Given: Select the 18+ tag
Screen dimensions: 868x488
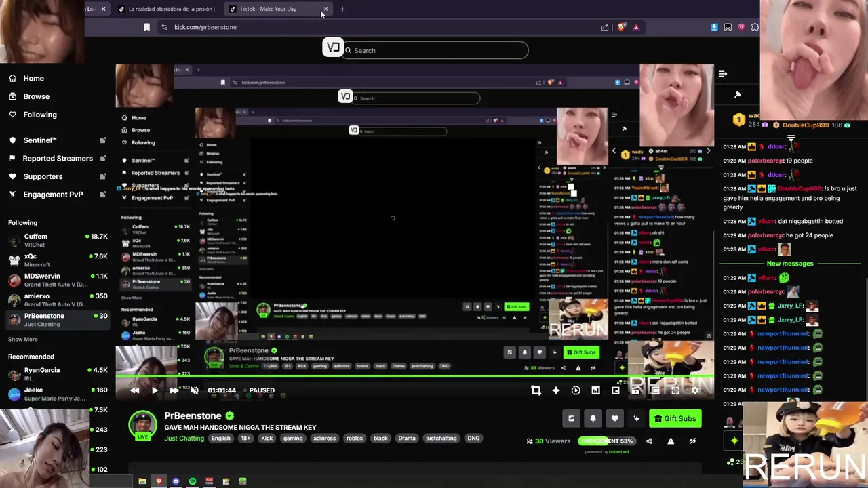Looking at the screenshot, I should [245, 439].
